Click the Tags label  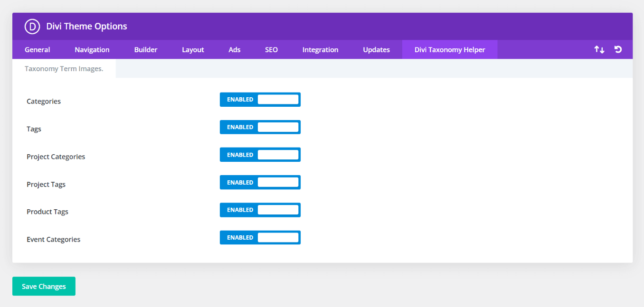34,129
